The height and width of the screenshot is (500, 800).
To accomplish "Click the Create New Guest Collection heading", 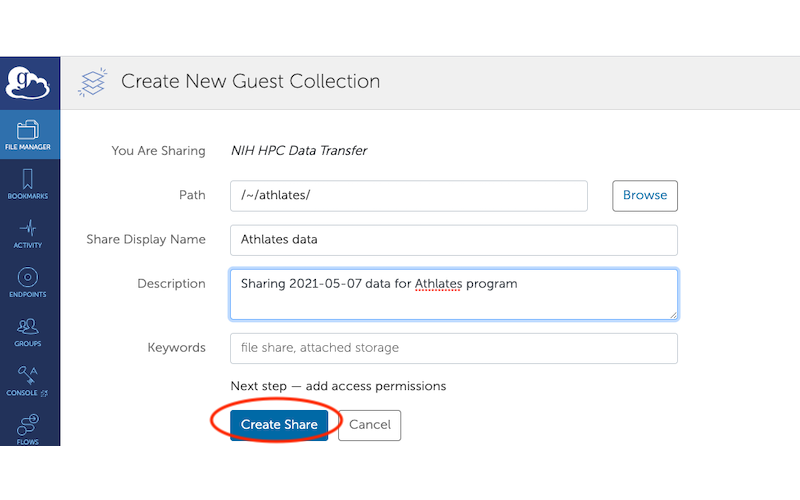I will point(250,81).
